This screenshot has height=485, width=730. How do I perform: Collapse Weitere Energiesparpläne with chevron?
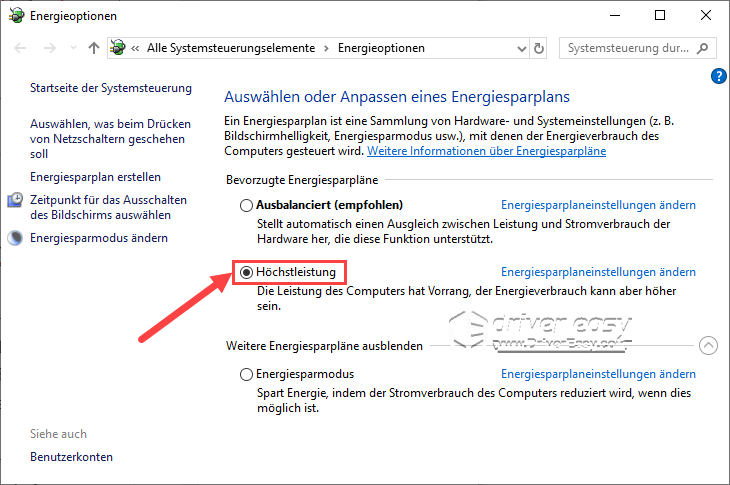pos(708,345)
